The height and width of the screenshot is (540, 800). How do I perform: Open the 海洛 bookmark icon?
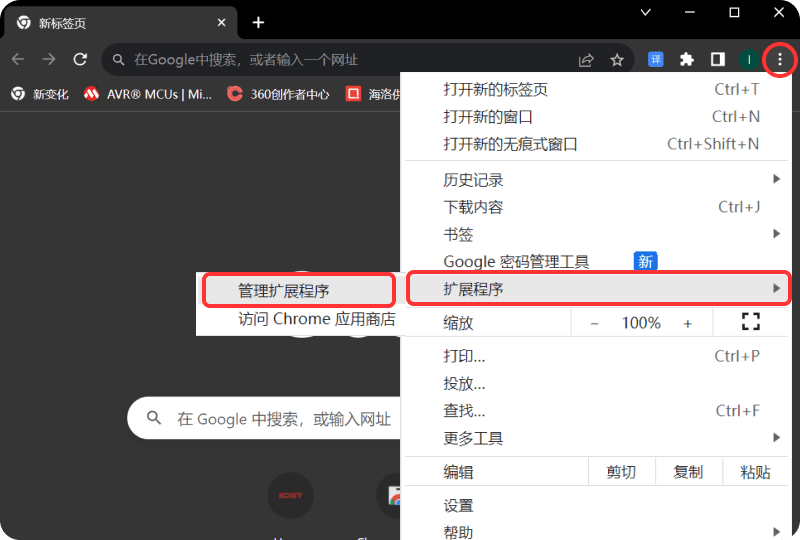pyautogui.click(x=353, y=94)
